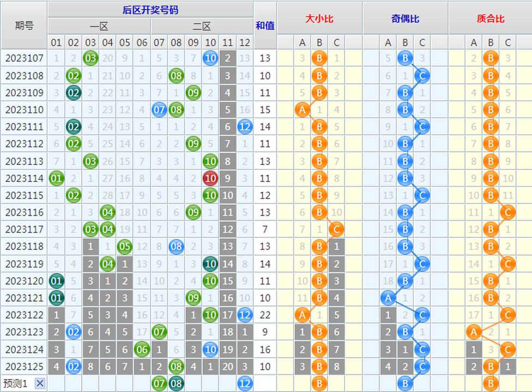Click blue 07 ball in row 2023110
This screenshot has height=392, width=532.
tap(159, 110)
